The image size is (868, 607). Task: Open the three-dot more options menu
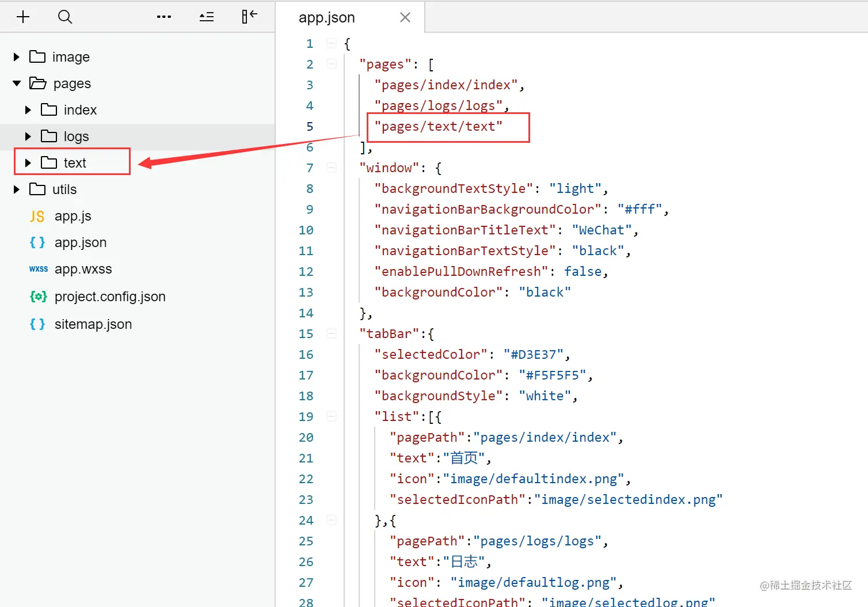(164, 17)
